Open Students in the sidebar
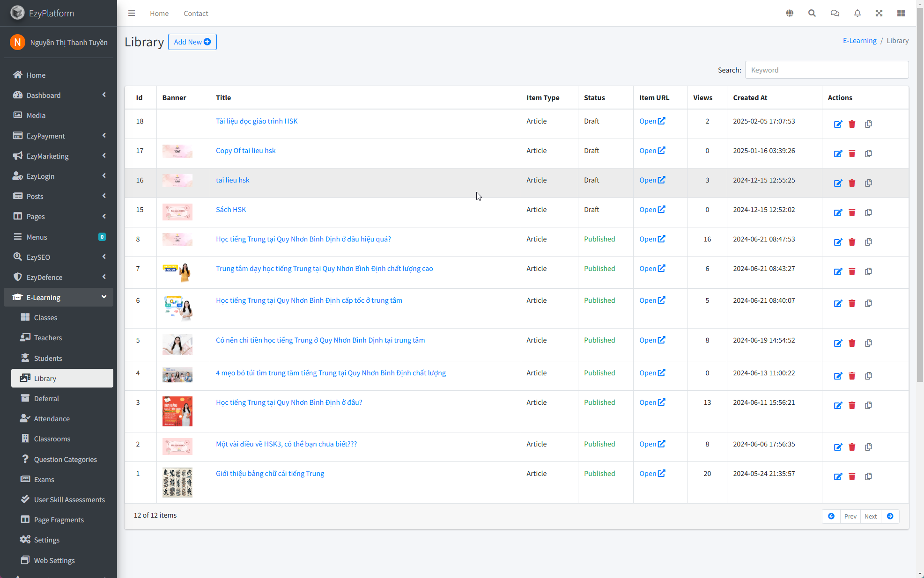924x578 pixels. click(62, 358)
